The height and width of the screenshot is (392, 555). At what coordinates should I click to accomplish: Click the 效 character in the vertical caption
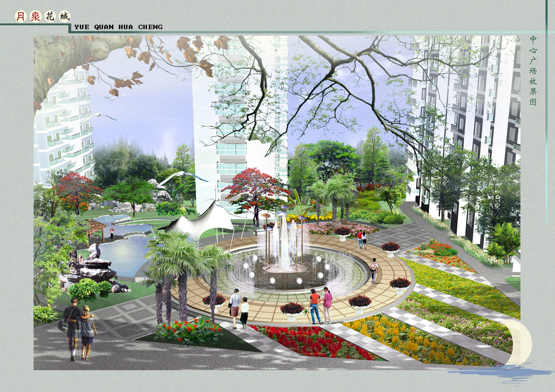click(x=533, y=81)
